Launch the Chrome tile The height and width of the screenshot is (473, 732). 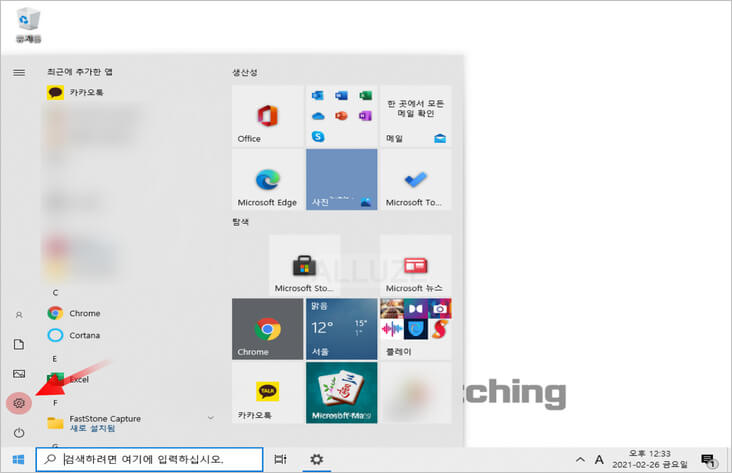point(267,329)
